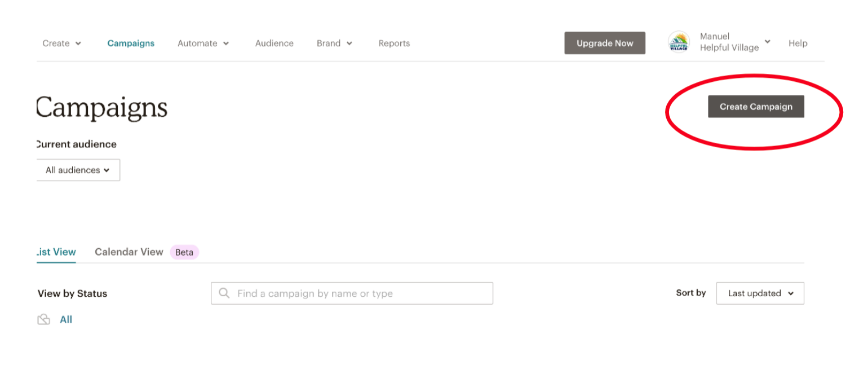
Task: Select the All status filter link
Action: click(66, 319)
